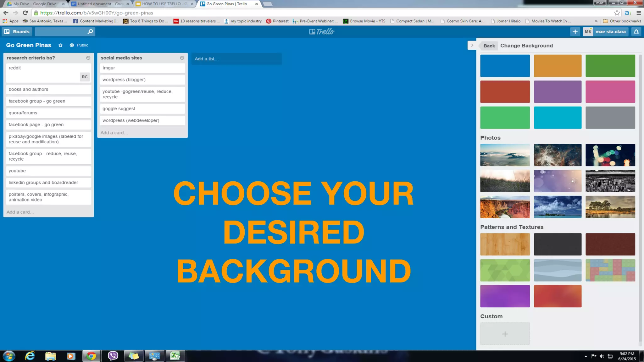Select the green hexagon pattern background
Viewport: 644px width, 362px height.
pyautogui.click(x=505, y=270)
